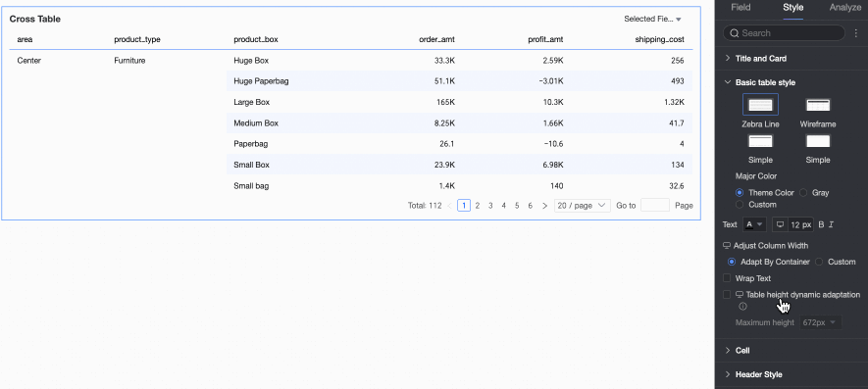
Task: Select Custom major color option
Action: tap(740, 204)
